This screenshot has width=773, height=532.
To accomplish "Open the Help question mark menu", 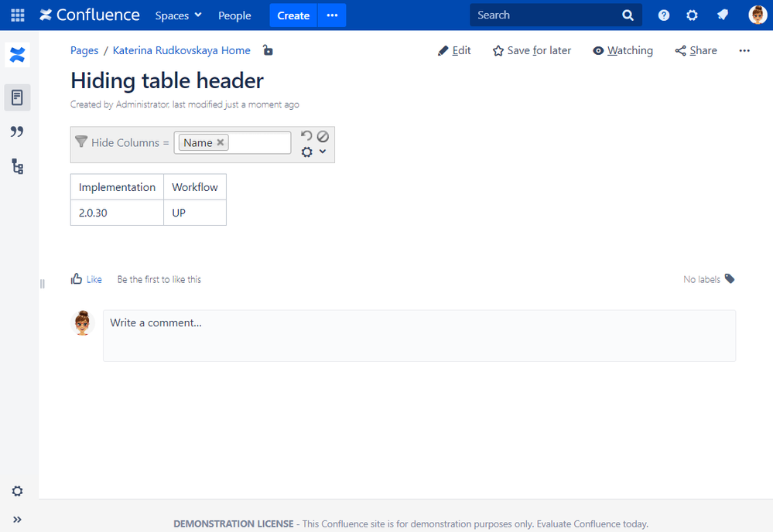I will point(664,15).
